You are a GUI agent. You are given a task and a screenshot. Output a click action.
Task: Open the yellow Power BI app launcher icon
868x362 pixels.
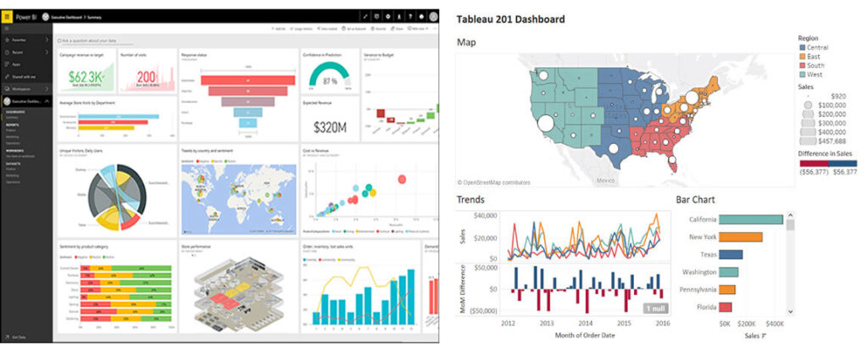click(7, 17)
